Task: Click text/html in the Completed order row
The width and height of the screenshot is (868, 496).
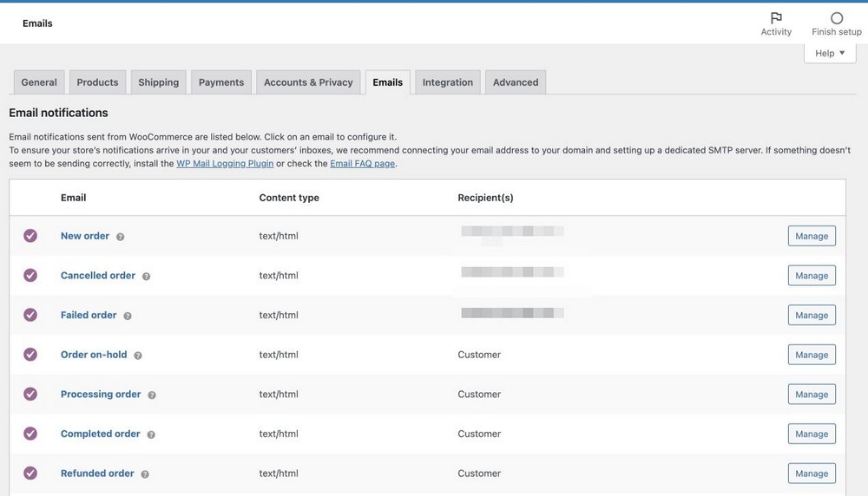Action: (279, 434)
